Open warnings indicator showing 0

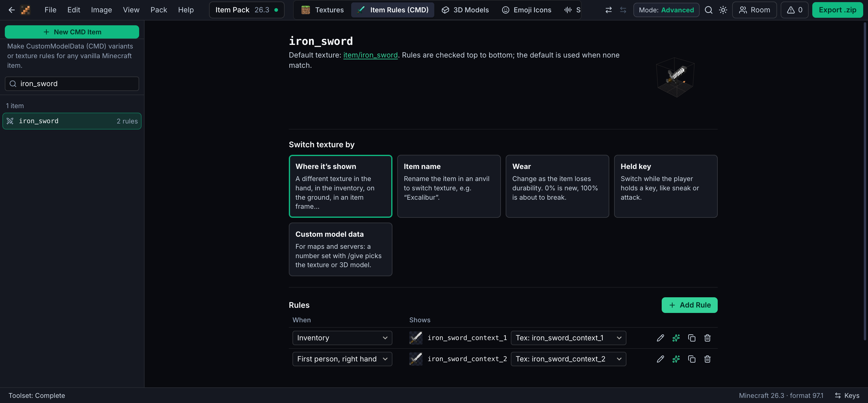coord(795,10)
